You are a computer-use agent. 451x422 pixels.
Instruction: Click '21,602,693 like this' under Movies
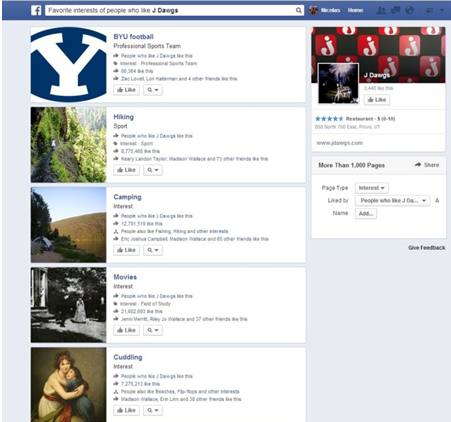click(x=142, y=311)
